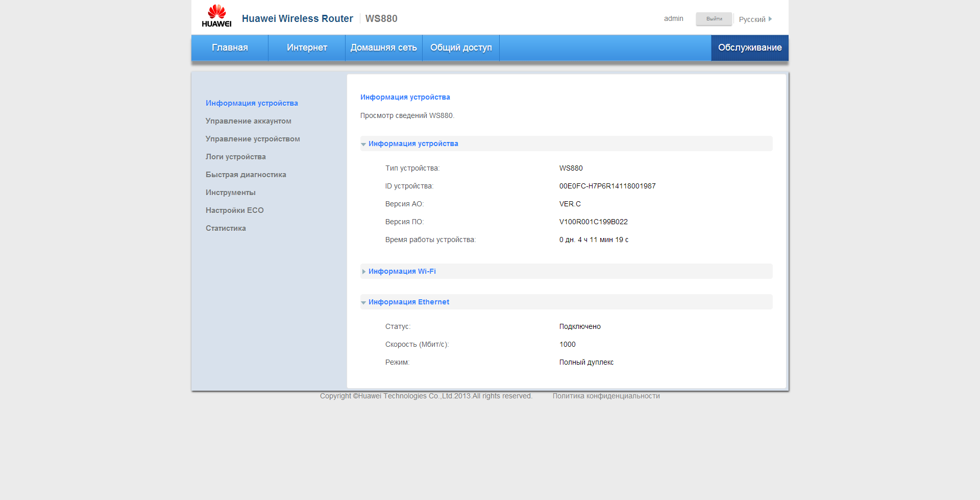Select Информация устройства in the sidebar
The height and width of the screenshot is (500, 980).
[252, 103]
